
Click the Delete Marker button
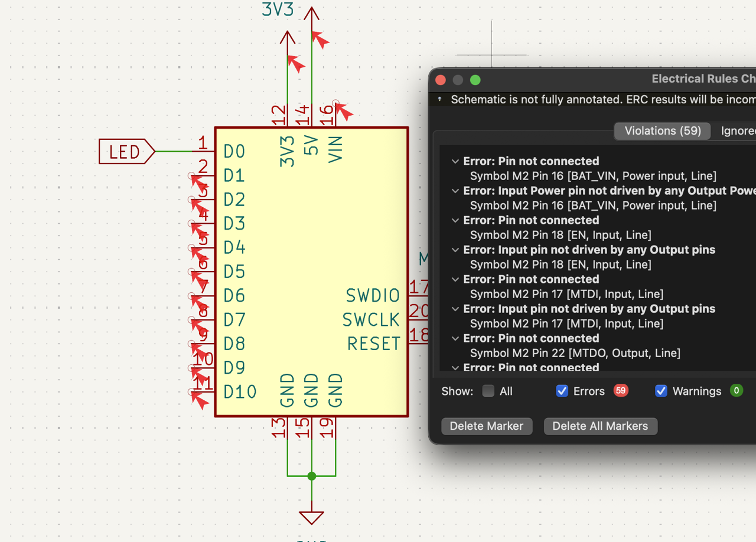[x=487, y=426]
